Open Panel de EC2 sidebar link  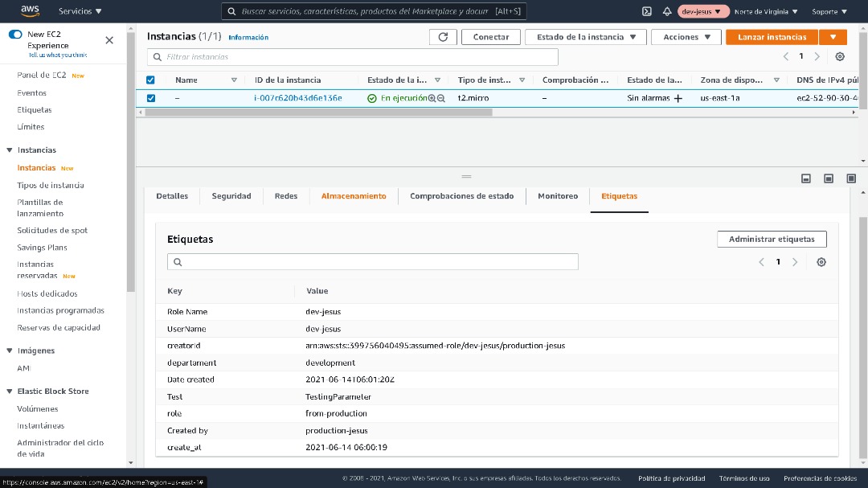[x=42, y=76]
